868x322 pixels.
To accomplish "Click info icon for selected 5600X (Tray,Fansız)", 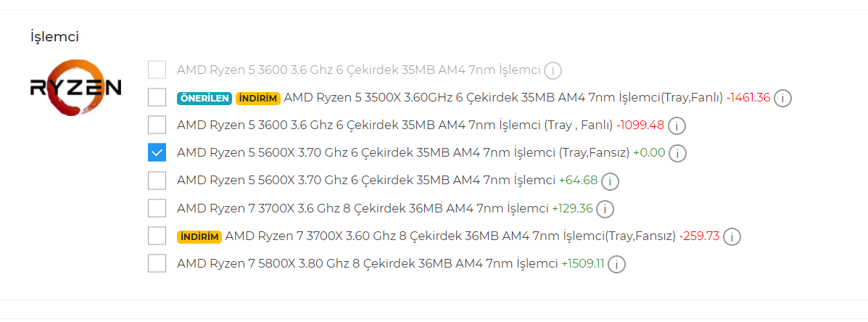I will 677,154.
